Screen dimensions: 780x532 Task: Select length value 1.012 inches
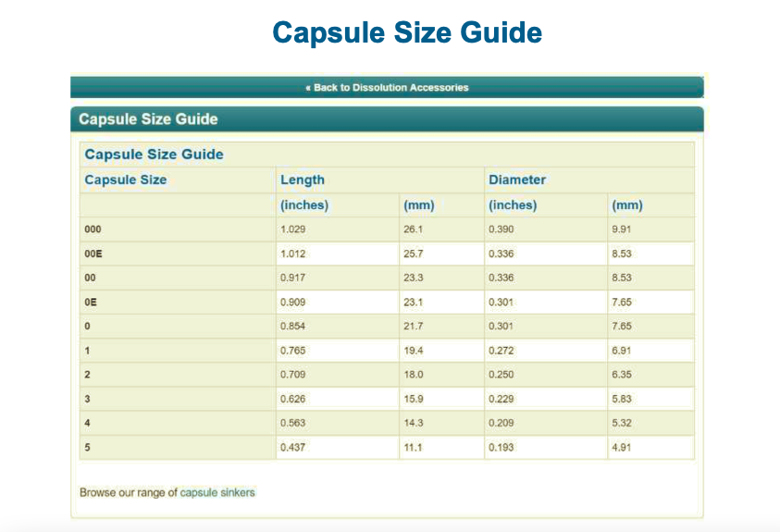[x=292, y=254]
